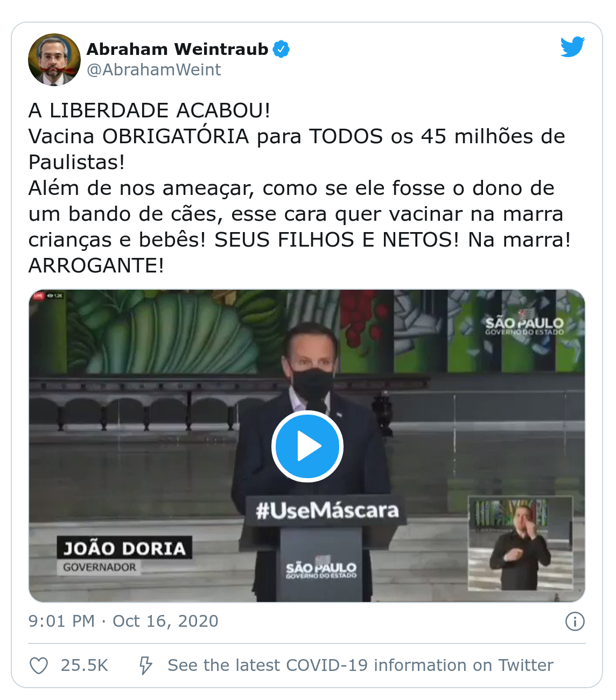The height and width of the screenshot is (700, 616).
Task: Click the Twitter bird logo
Action: click(572, 47)
